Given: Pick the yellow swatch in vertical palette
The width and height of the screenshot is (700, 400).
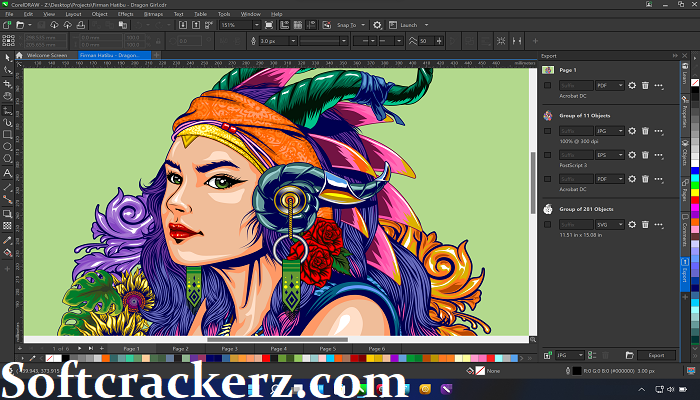Looking at the screenshot, I should tap(695, 192).
